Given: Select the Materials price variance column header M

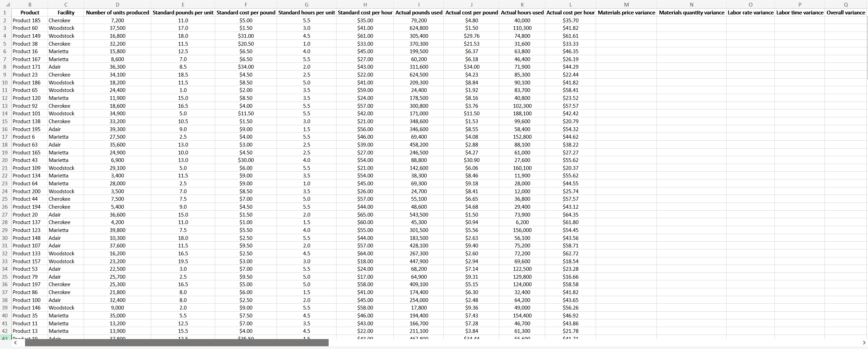Looking at the screenshot, I should [x=626, y=4].
